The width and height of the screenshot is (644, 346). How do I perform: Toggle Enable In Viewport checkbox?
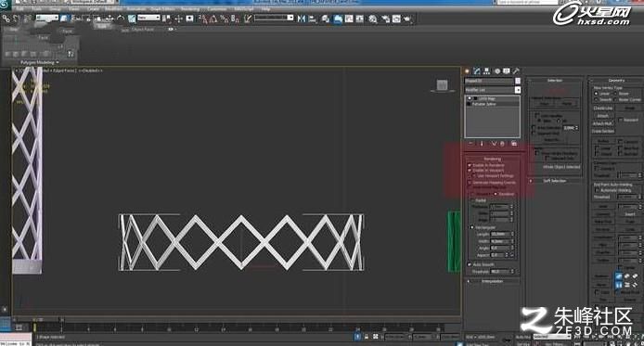(x=470, y=170)
